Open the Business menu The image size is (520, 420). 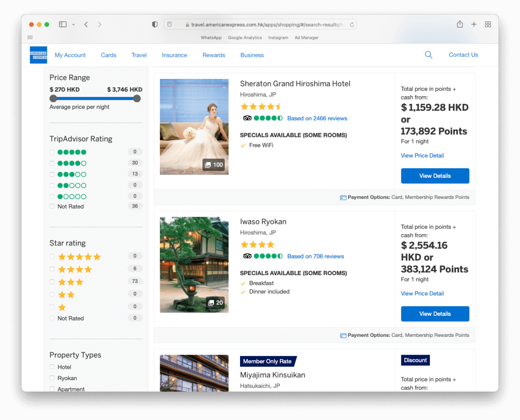[252, 55]
